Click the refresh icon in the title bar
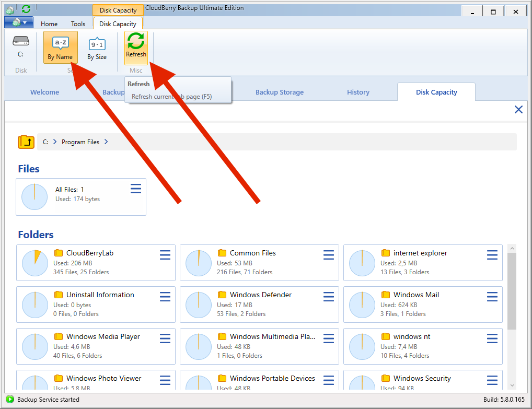The width and height of the screenshot is (532, 409). (x=26, y=9)
